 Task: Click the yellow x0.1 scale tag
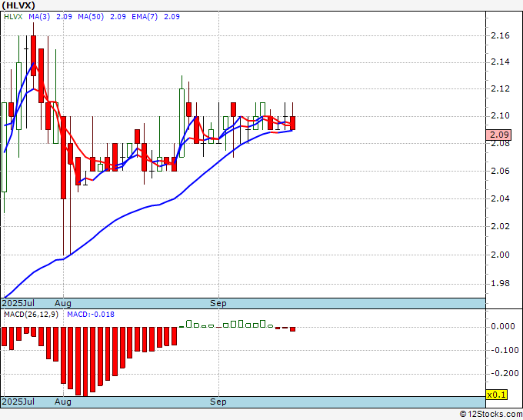click(x=497, y=395)
